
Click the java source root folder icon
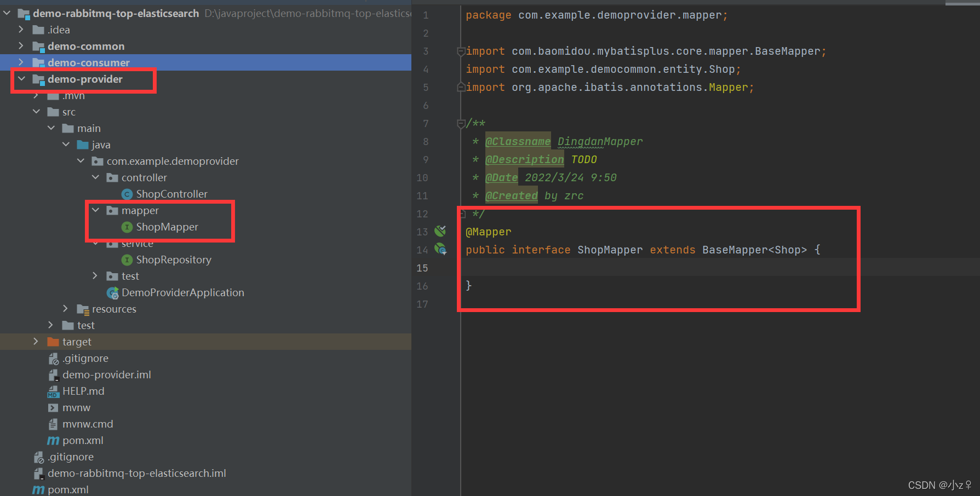(83, 145)
